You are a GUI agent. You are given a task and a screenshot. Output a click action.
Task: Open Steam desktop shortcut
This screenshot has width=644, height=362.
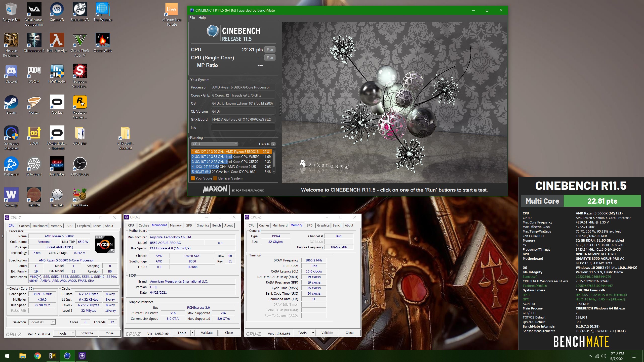click(11, 105)
